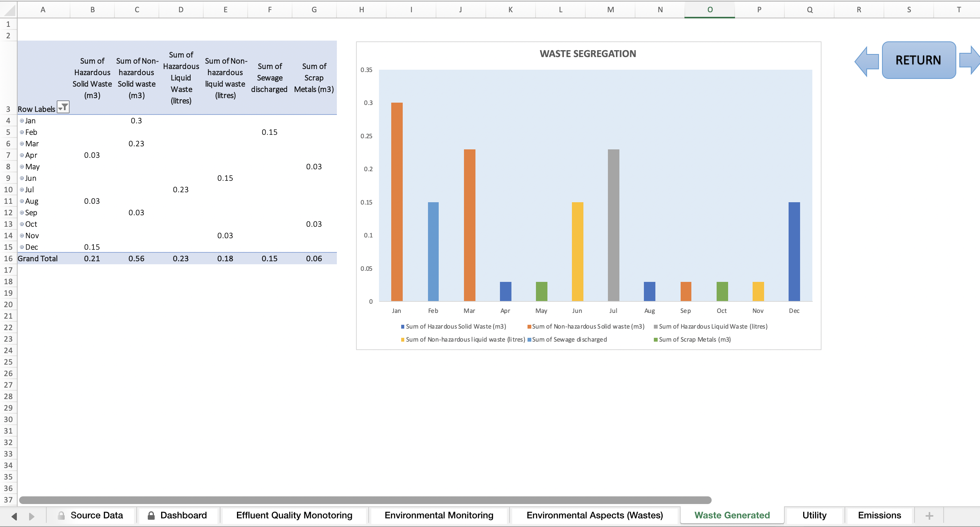Image resolution: width=980 pixels, height=527 pixels.
Task: Click Non-hazardous Solid waste legend swatch
Action: pyautogui.click(x=529, y=327)
